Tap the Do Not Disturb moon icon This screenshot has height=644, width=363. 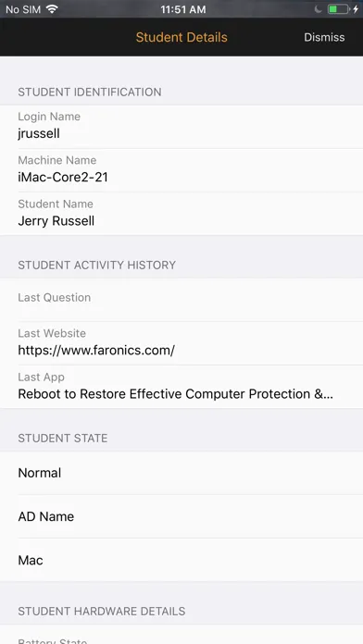click(x=319, y=9)
